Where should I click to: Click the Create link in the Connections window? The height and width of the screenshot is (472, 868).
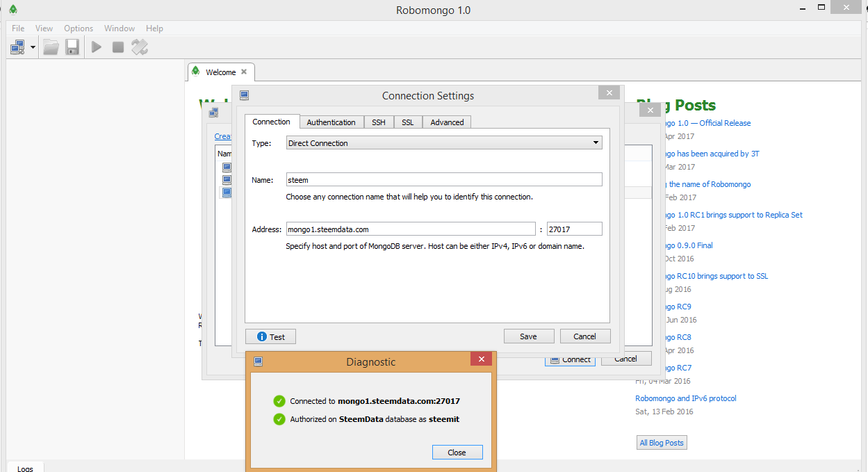click(223, 136)
